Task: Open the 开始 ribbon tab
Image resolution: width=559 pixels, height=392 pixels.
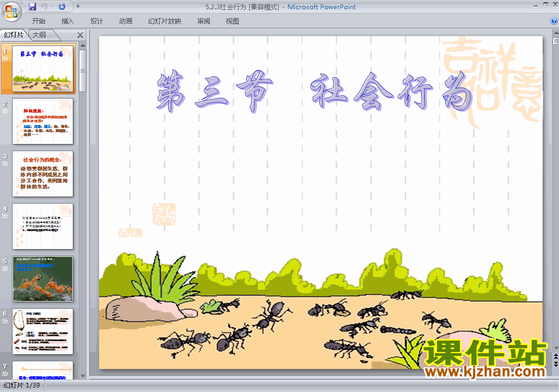Action: 38,21
